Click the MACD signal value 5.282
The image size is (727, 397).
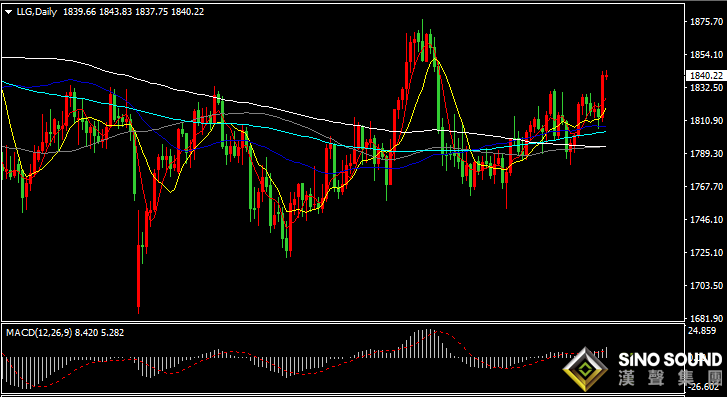[x=113, y=333]
